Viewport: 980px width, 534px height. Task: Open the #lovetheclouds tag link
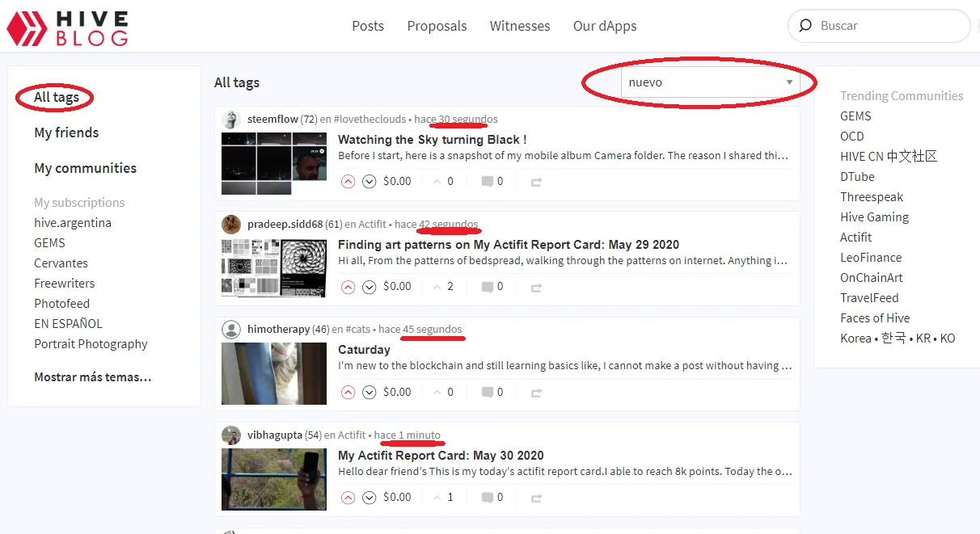coord(370,120)
